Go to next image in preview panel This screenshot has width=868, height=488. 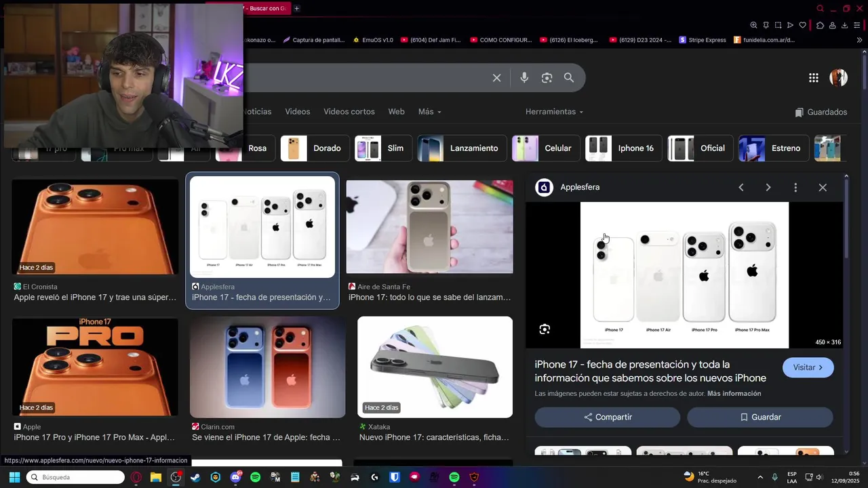(768, 187)
